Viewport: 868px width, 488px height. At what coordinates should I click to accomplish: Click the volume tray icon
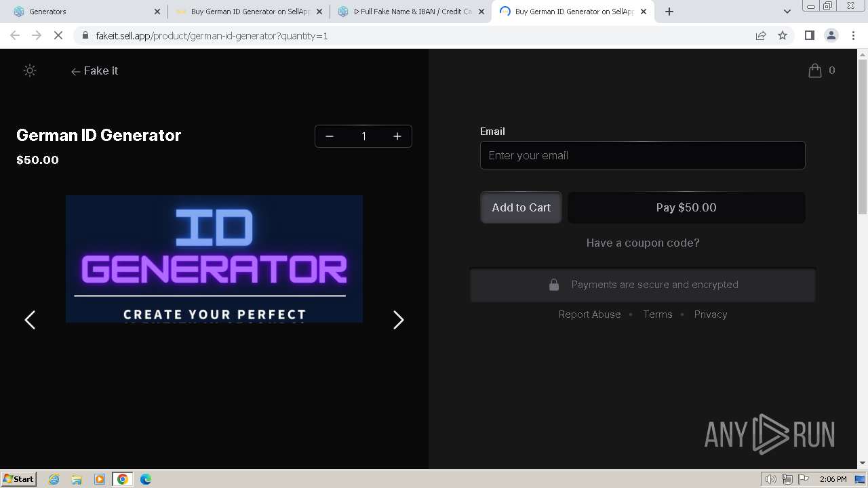[x=770, y=479]
